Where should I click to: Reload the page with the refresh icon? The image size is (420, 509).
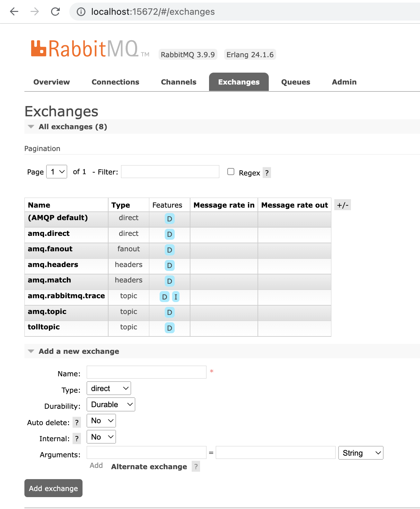pos(55,12)
